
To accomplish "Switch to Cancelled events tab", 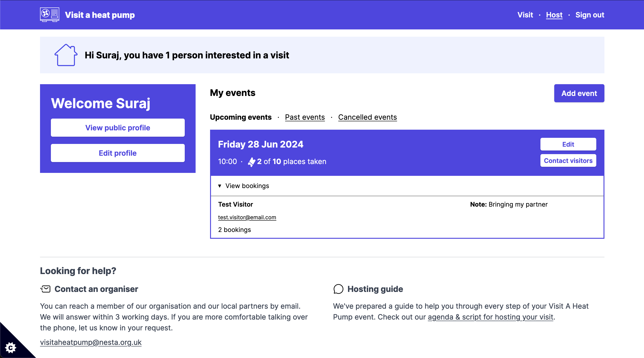I will [x=367, y=117].
